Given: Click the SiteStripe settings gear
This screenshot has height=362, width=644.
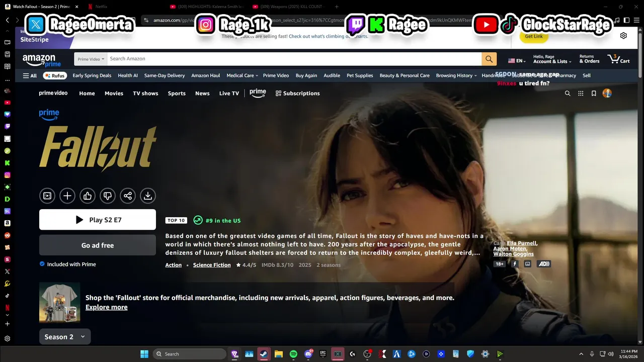Looking at the screenshot, I should pos(623,36).
